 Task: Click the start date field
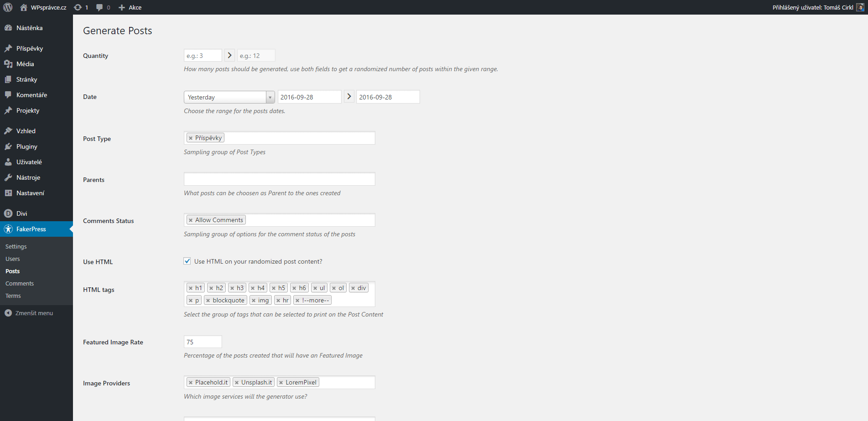310,97
